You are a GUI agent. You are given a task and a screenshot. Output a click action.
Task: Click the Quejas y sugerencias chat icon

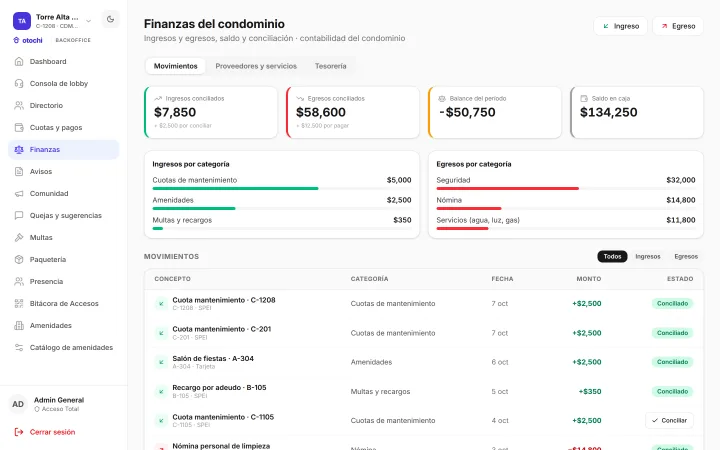[19, 215]
